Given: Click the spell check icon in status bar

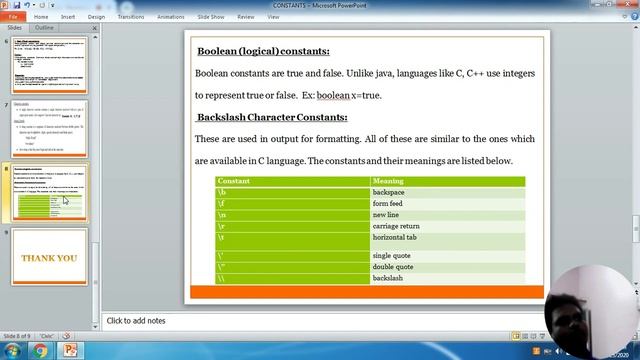Looking at the screenshot, I should click(x=66, y=336).
